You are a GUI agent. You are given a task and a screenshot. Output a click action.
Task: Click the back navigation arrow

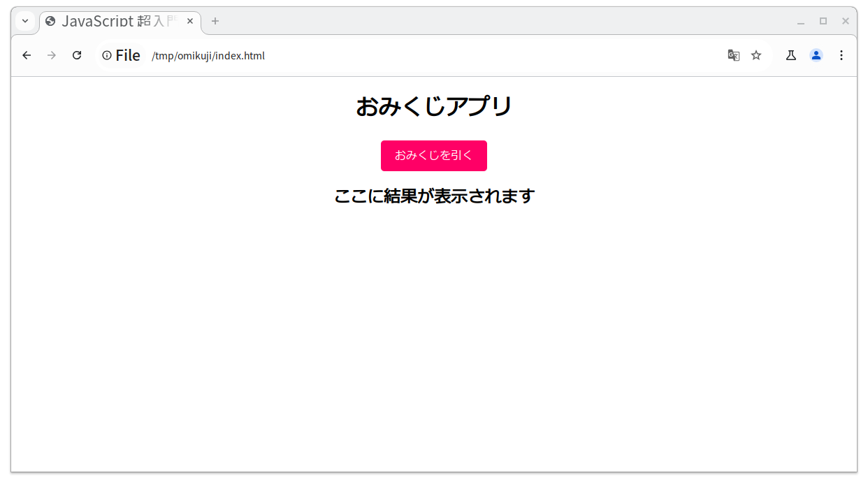coord(27,55)
